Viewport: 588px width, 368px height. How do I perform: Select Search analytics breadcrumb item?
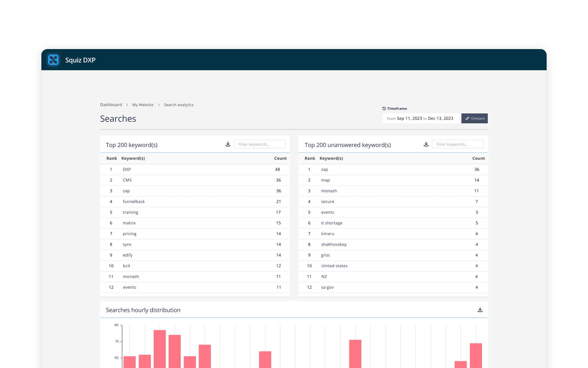click(x=179, y=105)
